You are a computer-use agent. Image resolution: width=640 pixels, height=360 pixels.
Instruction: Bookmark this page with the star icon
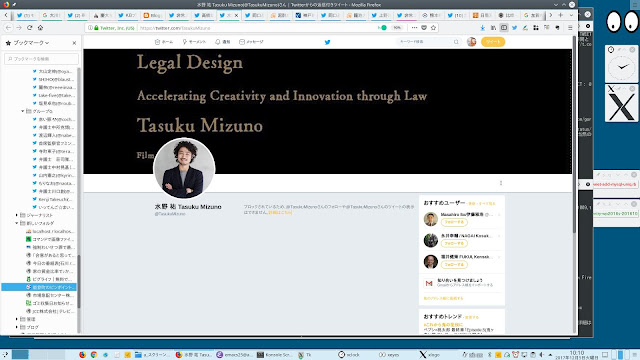[x=433, y=28]
